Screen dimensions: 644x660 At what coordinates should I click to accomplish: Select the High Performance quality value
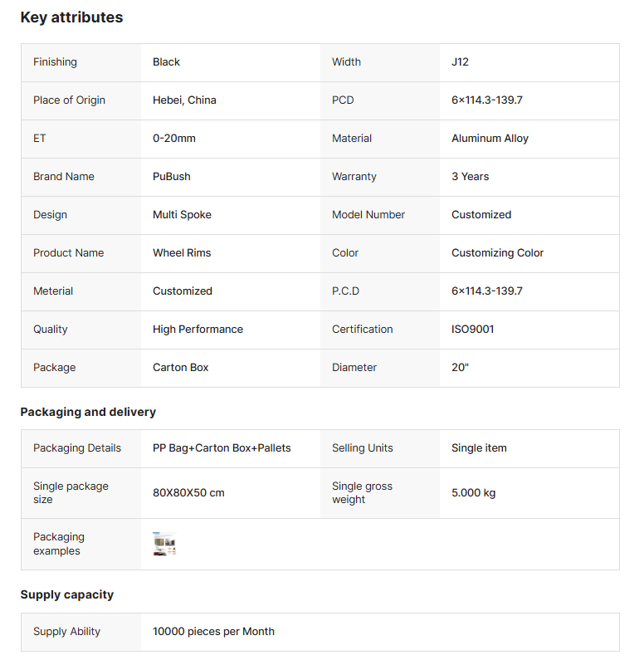[198, 330]
